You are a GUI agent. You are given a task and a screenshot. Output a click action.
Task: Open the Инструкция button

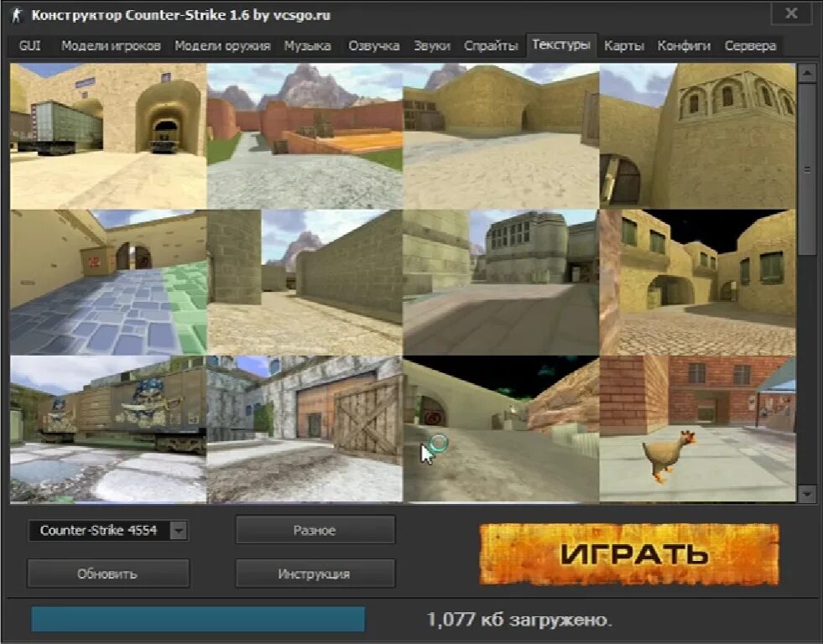(315, 574)
